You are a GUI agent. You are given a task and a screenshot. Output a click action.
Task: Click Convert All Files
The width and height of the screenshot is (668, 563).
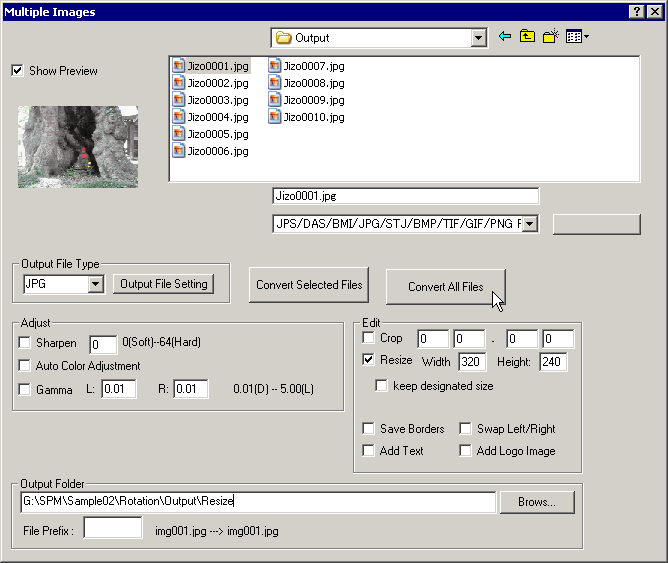pyautogui.click(x=446, y=287)
